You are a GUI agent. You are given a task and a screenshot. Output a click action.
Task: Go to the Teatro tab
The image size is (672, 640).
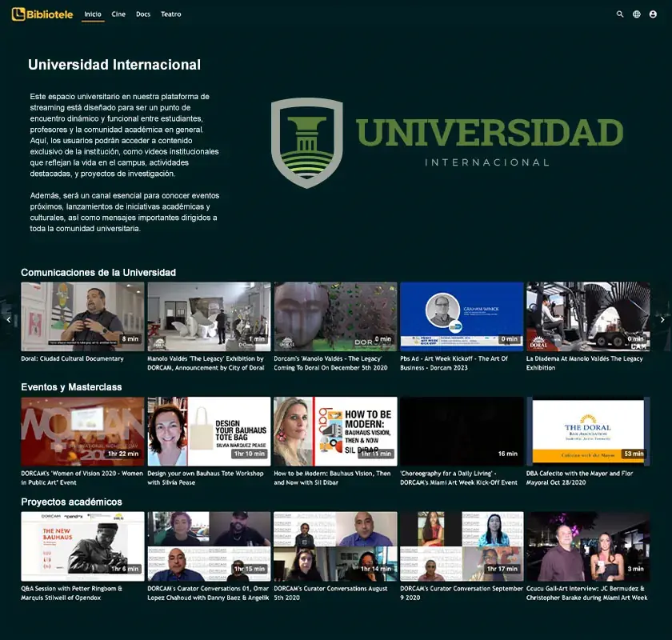pos(170,14)
